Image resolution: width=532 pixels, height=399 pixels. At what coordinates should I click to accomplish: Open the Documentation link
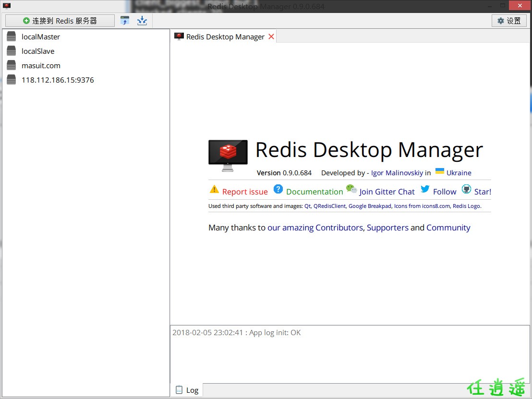(314, 192)
